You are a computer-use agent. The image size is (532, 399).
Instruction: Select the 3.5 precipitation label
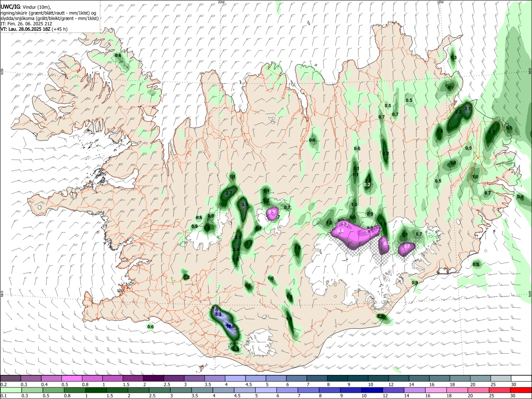[245, 205]
